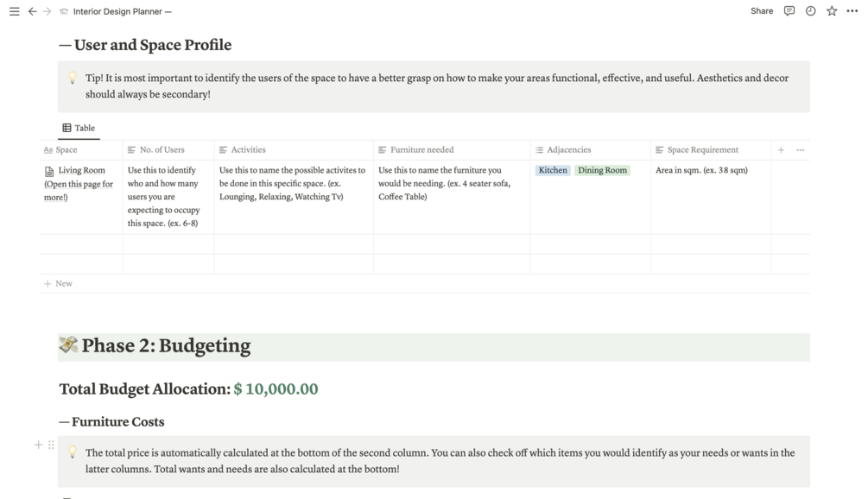Go back with the left arrow
The image size is (868, 499).
pyautogui.click(x=32, y=11)
